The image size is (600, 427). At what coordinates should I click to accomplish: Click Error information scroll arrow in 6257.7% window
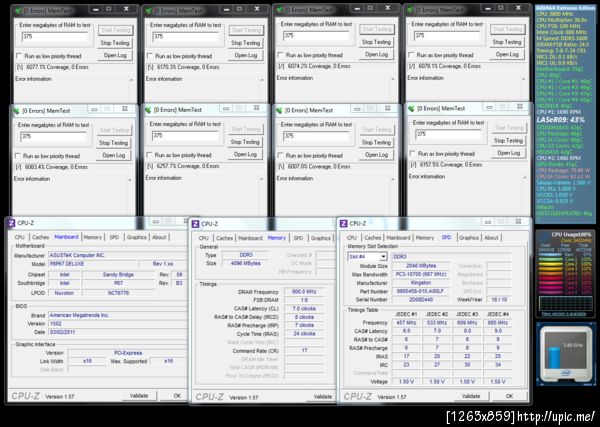pos(262,179)
